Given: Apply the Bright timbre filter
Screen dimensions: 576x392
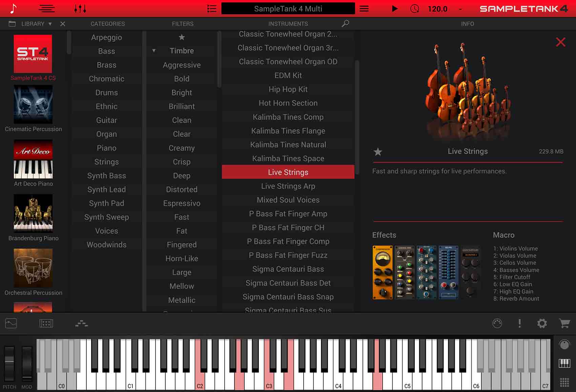Looking at the screenshot, I should [182, 92].
